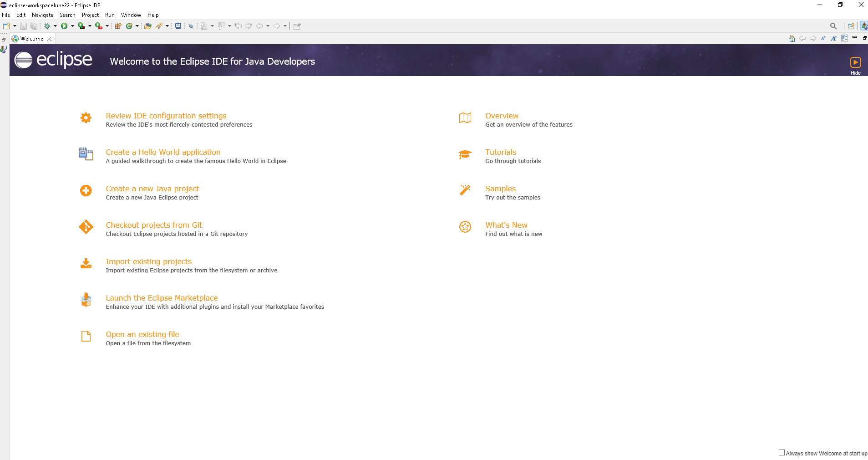Click the magnifier quick search icon
This screenshot has width=868, height=460.
click(833, 26)
